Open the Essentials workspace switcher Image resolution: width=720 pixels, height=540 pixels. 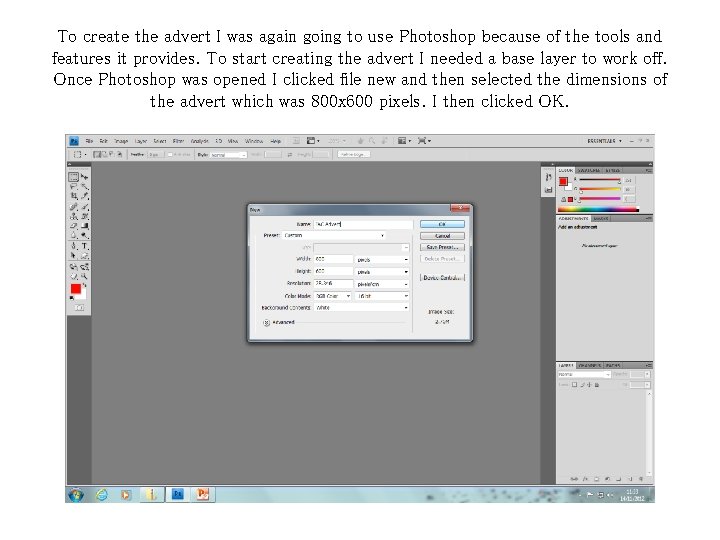coord(604,141)
